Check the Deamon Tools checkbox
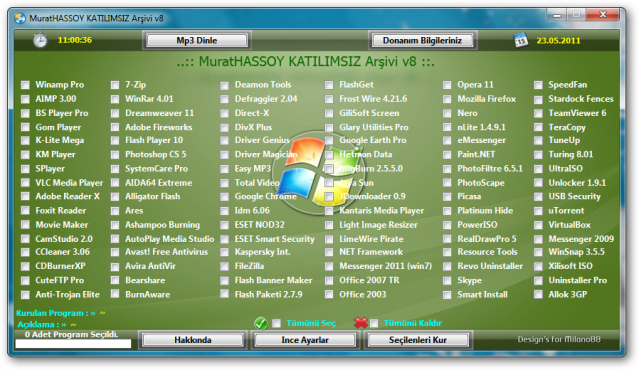Screen dimensions: 639x370 coord(224,85)
